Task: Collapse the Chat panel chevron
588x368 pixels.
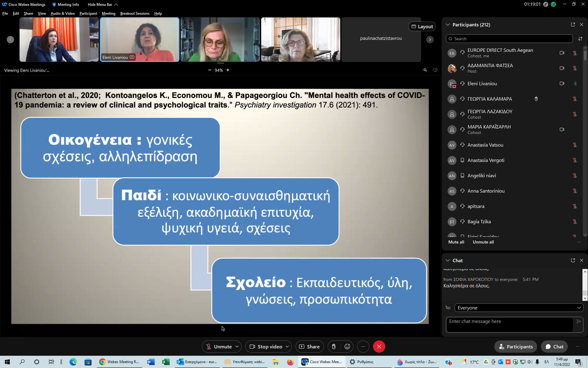Action: pos(448,260)
